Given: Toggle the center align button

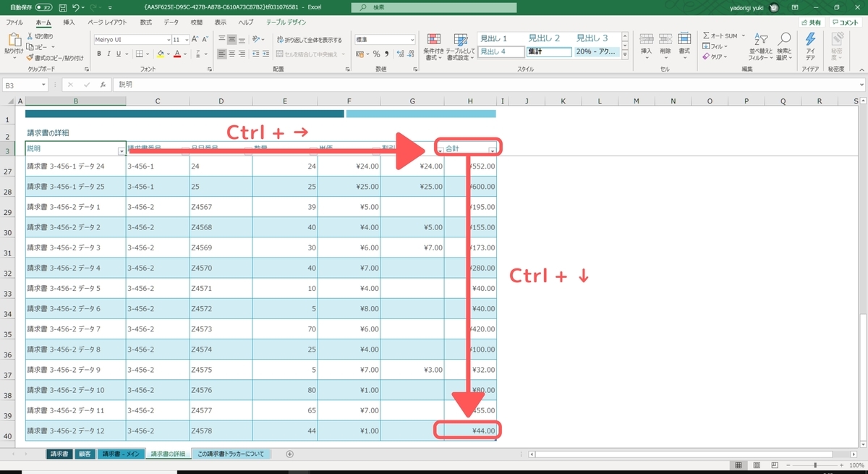Looking at the screenshot, I should (x=233, y=54).
